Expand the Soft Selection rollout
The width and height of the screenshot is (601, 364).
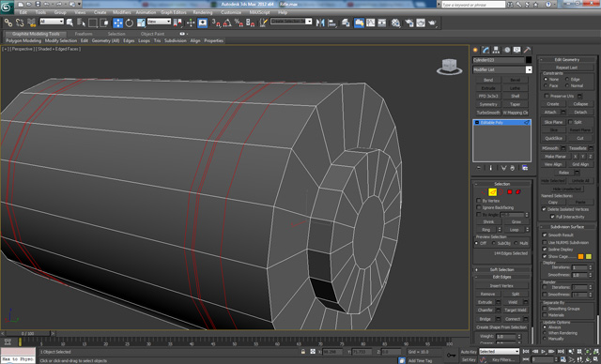tap(501, 269)
